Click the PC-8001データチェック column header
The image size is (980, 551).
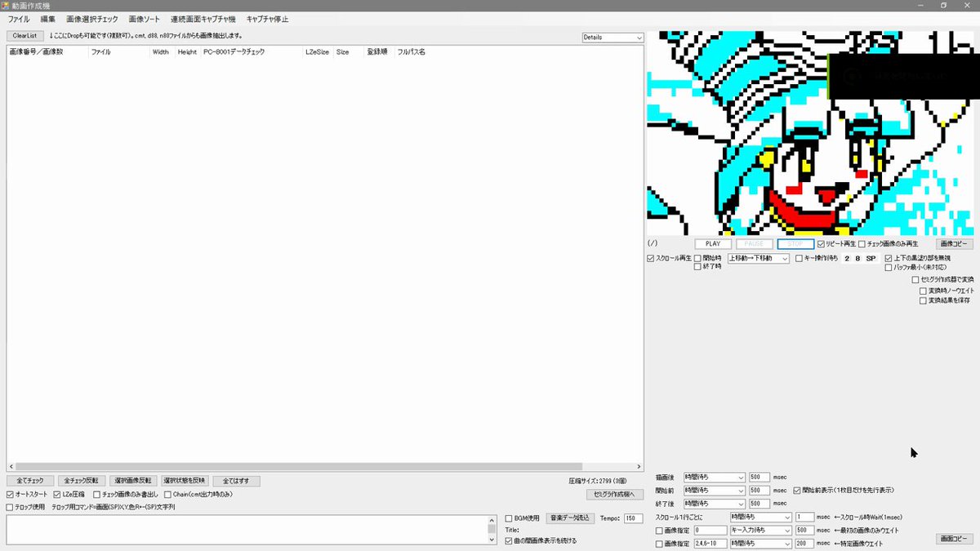click(x=252, y=51)
